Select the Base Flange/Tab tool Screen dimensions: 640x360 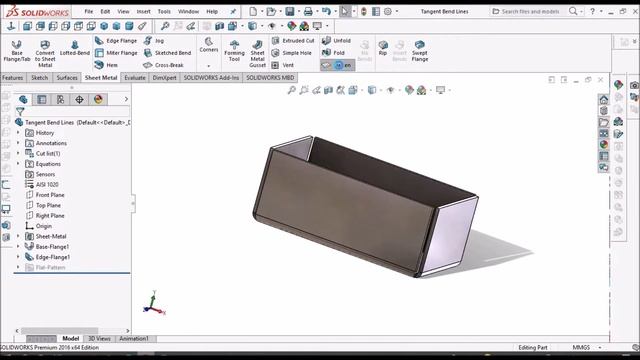(17, 51)
